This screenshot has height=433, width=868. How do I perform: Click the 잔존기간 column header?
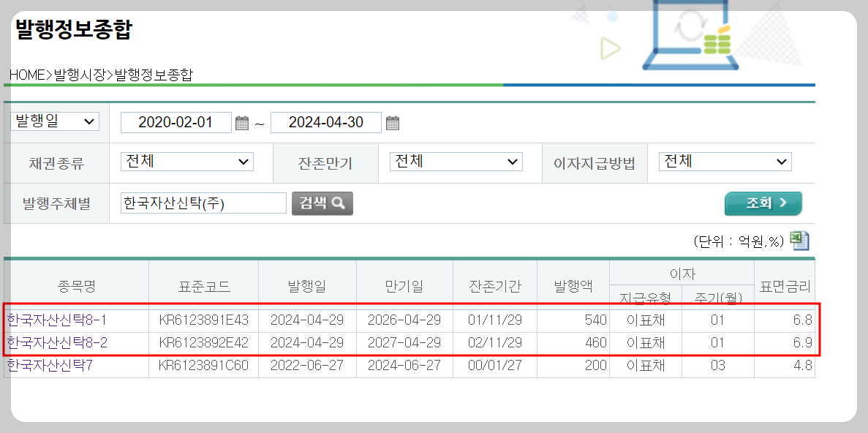[x=495, y=286]
